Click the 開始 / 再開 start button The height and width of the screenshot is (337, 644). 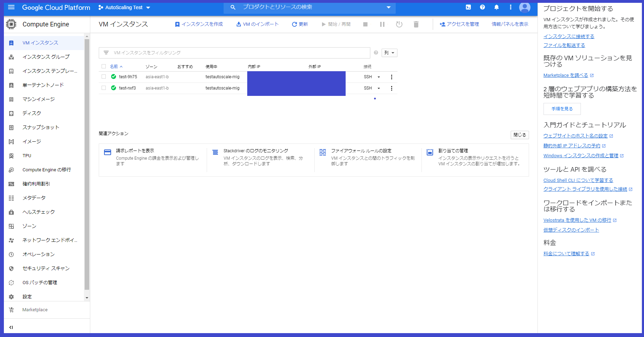coord(336,24)
